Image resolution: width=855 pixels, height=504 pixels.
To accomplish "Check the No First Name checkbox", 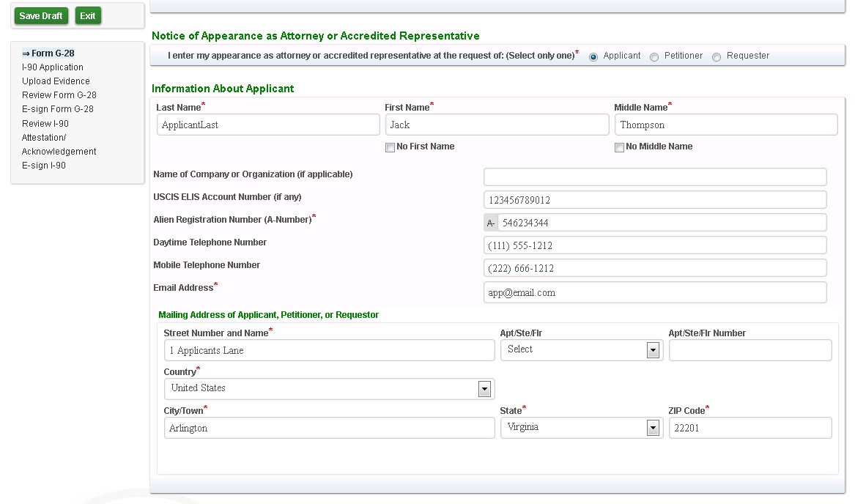I will pos(391,147).
